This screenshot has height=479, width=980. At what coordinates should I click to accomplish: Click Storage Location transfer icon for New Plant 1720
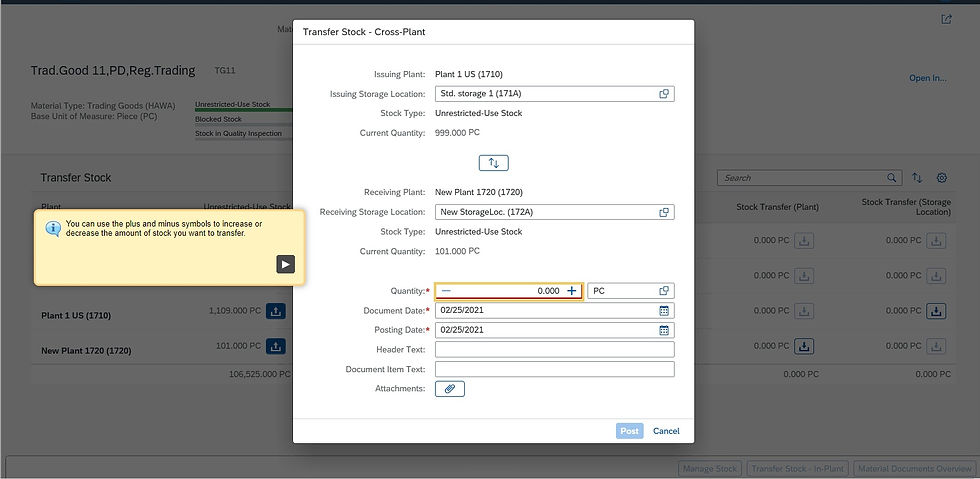coord(936,345)
